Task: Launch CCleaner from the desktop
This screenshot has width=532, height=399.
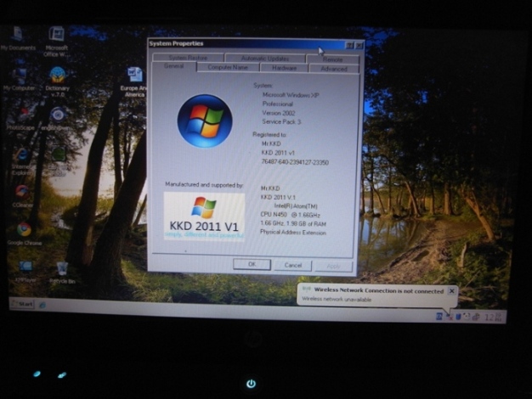Action: point(22,192)
